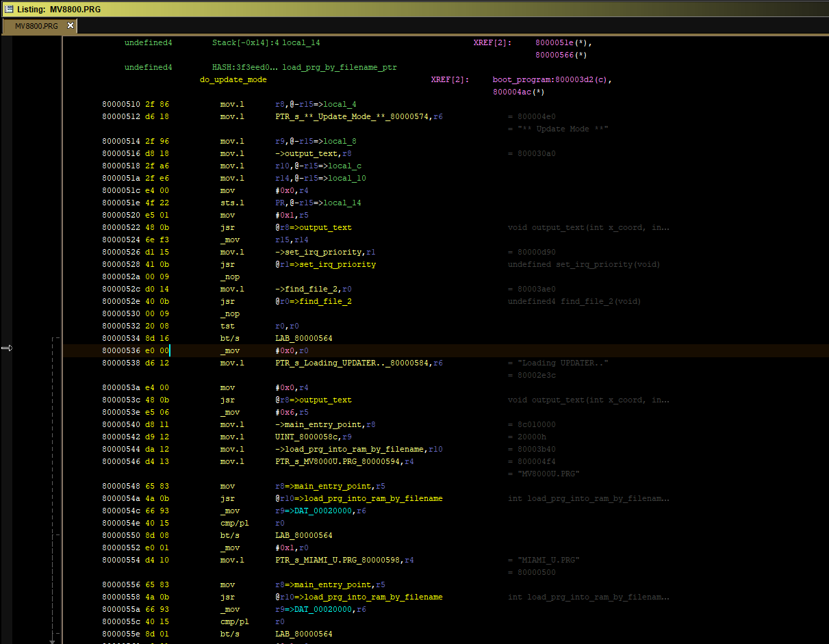The height and width of the screenshot is (644, 829).
Task: Click sts.l mnemonic at 8000051e
Action: tap(232, 203)
